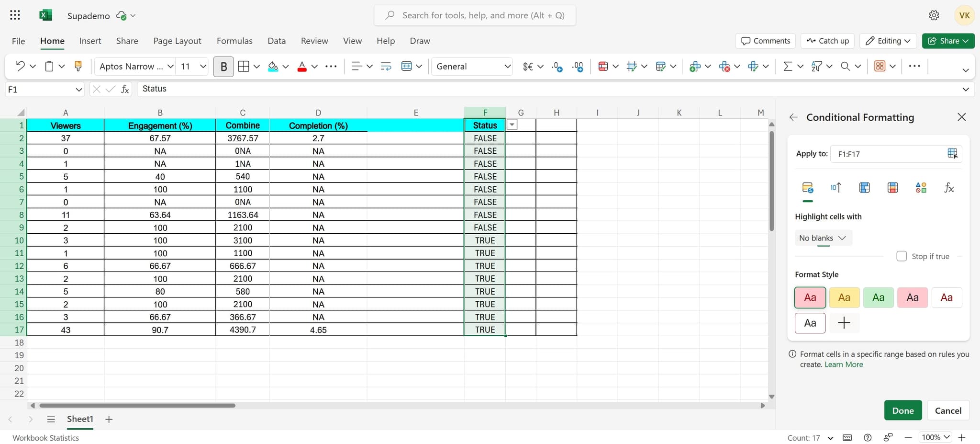Click the Insert Cells icon with green plus

click(696, 66)
